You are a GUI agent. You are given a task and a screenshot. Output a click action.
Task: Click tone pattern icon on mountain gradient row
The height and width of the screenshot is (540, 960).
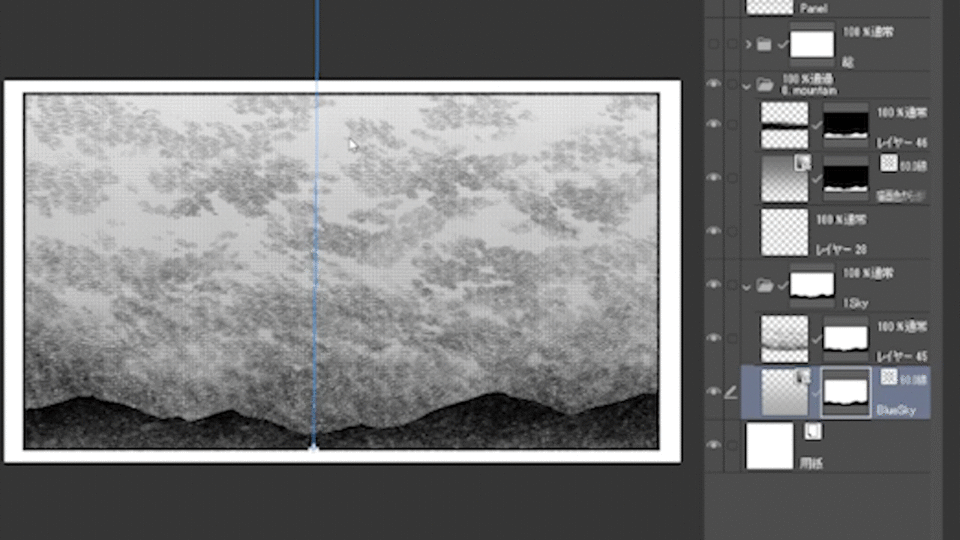point(888,163)
